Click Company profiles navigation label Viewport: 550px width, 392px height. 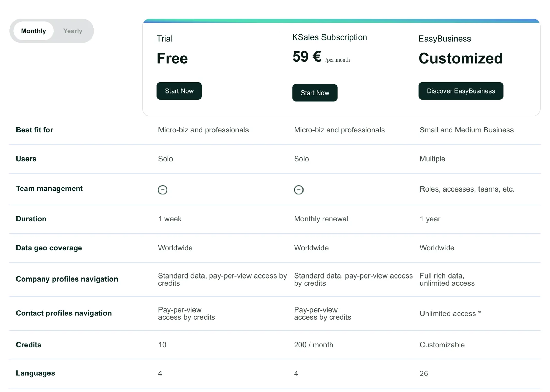(67, 279)
